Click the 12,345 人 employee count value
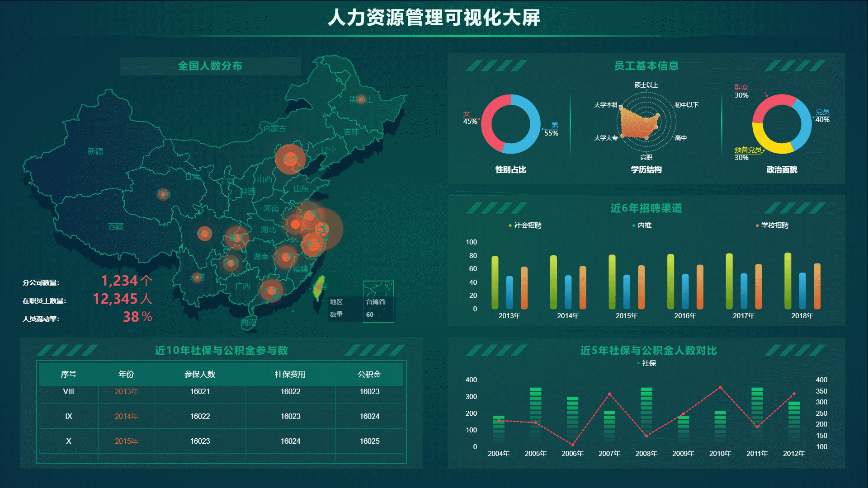The height and width of the screenshot is (488, 868). point(122,299)
